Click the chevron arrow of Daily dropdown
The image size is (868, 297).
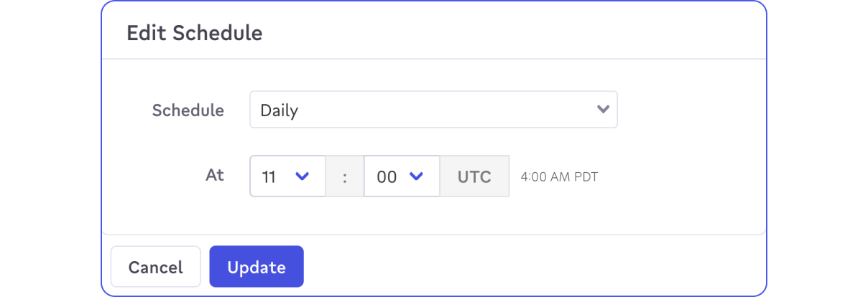(x=603, y=110)
